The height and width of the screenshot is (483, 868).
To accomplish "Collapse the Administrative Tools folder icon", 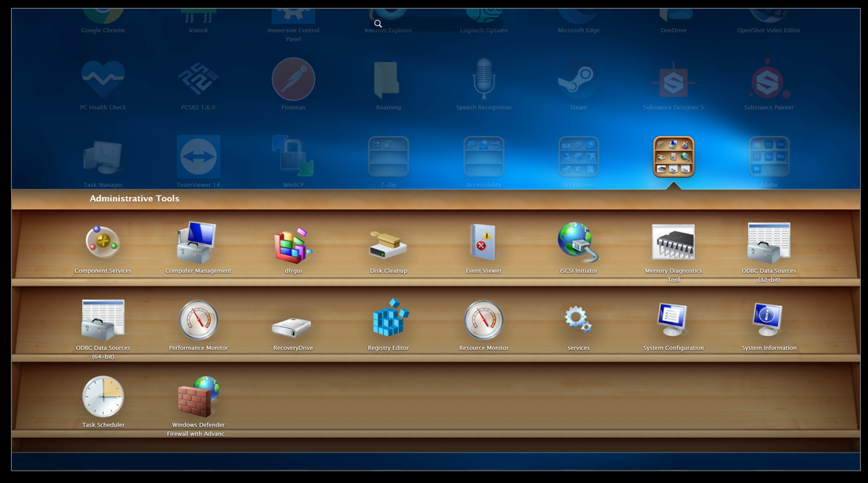I will (673, 157).
